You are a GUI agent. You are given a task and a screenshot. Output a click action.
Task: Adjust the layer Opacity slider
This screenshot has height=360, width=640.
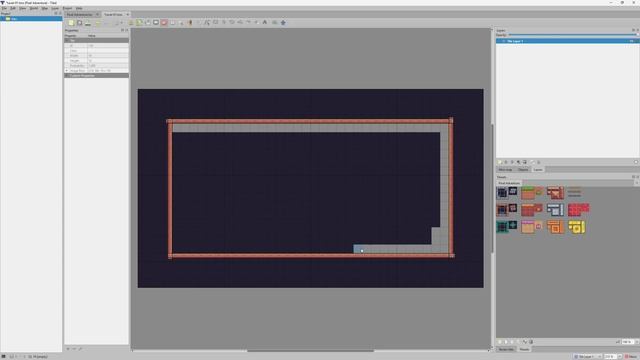(x=573, y=35)
